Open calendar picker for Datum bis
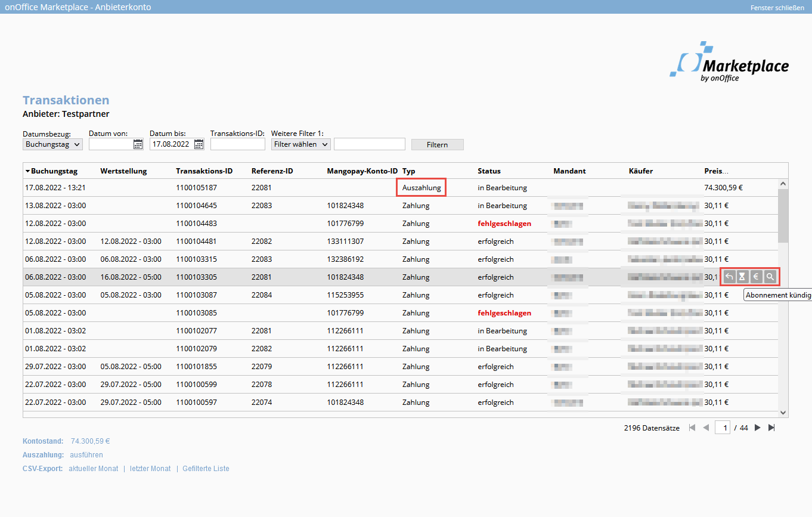The width and height of the screenshot is (812, 517). coord(199,144)
